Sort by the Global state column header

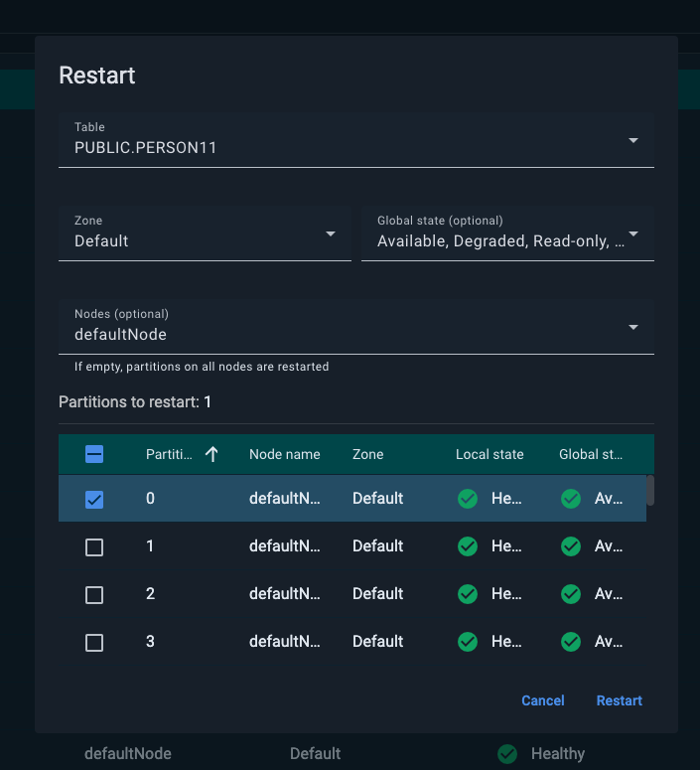[x=591, y=454]
